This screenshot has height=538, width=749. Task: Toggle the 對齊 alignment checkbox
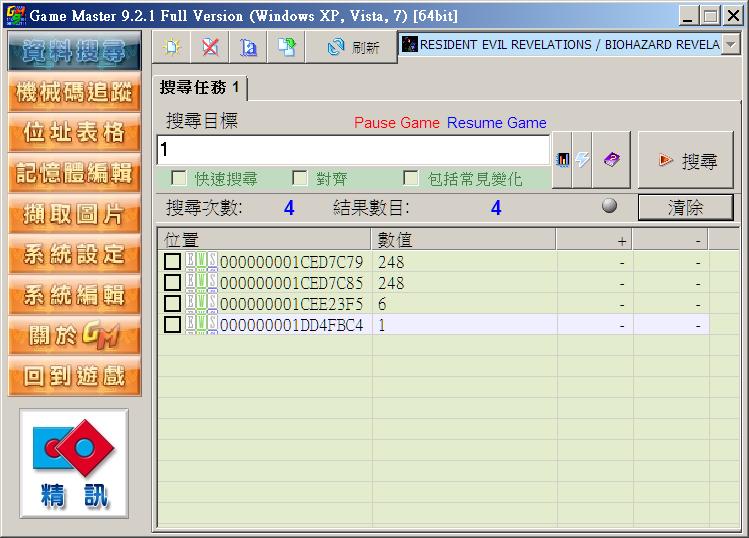click(x=300, y=178)
